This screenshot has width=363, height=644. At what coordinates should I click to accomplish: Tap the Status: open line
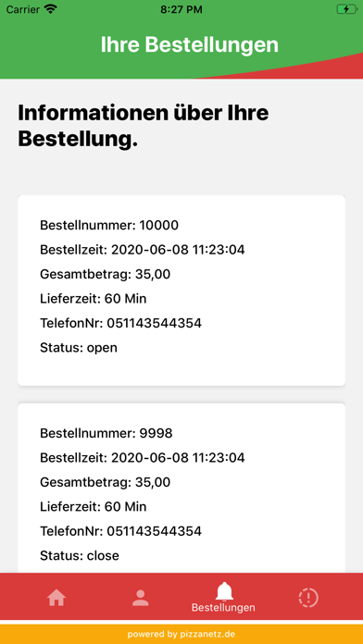point(79,348)
